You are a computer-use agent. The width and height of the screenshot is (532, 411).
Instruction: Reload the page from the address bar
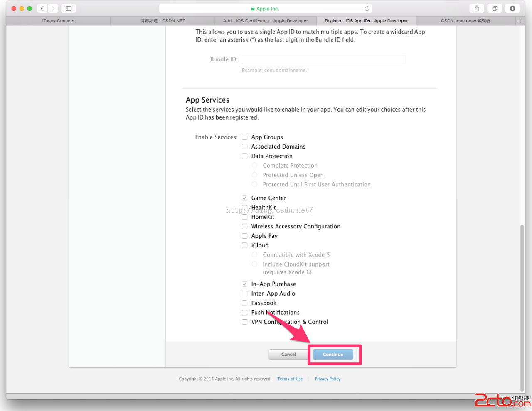click(x=367, y=8)
